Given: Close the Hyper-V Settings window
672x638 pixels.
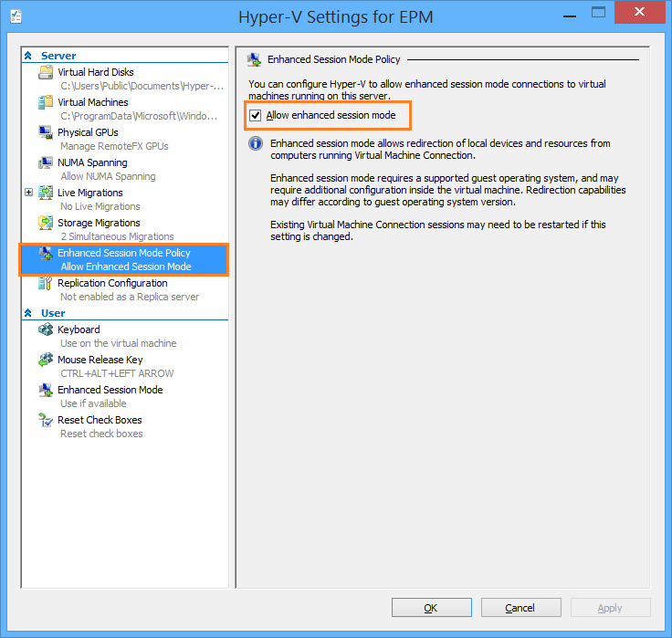Looking at the screenshot, I should [x=639, y=12].
